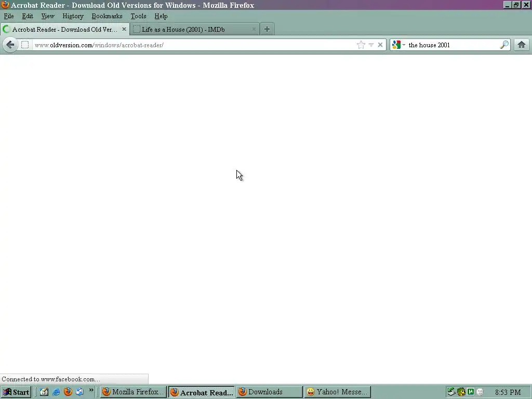The image size is (532, 399).
Task: Click the Firefox logo in the title bar
Action: coord(5,5)
